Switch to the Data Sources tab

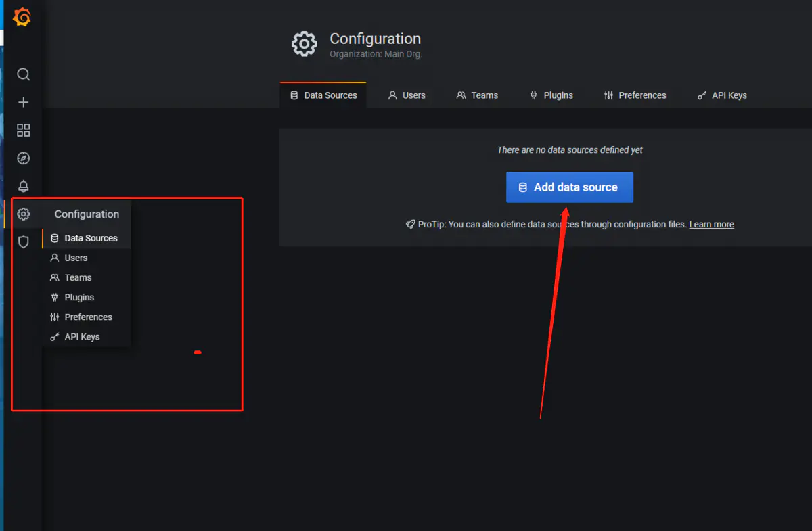[x=323, y=95]
